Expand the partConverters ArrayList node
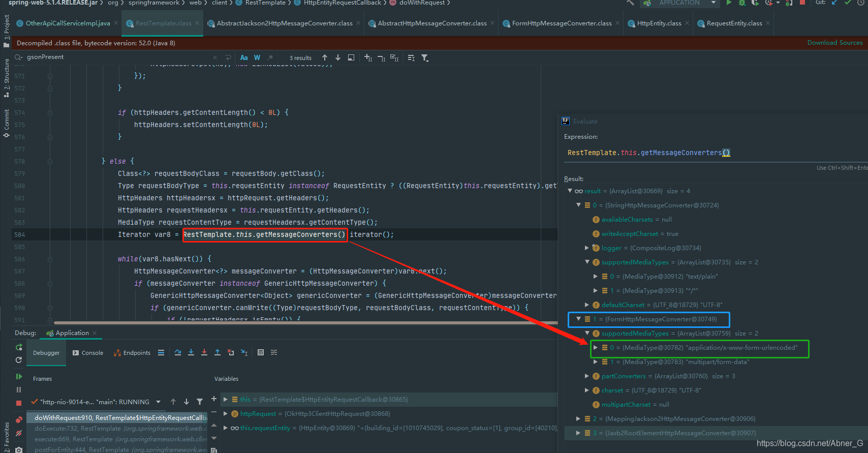The height and width of the screenshot is (453, 868). click(x=587, y=376)
